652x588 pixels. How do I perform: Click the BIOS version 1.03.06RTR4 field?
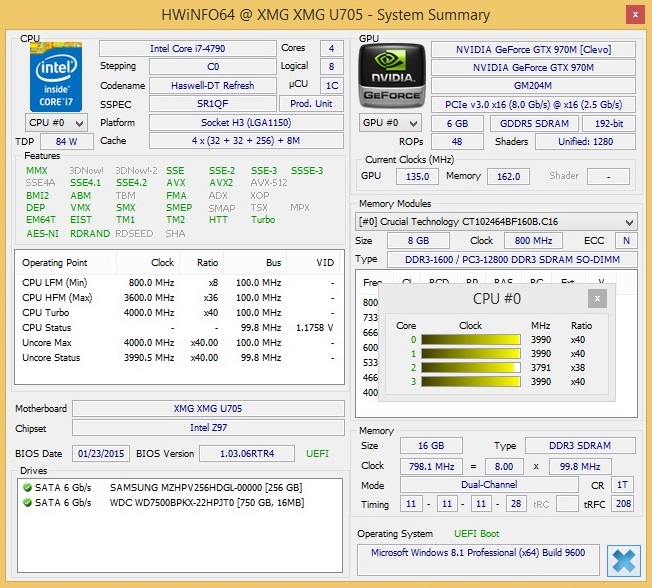(247, 453)
